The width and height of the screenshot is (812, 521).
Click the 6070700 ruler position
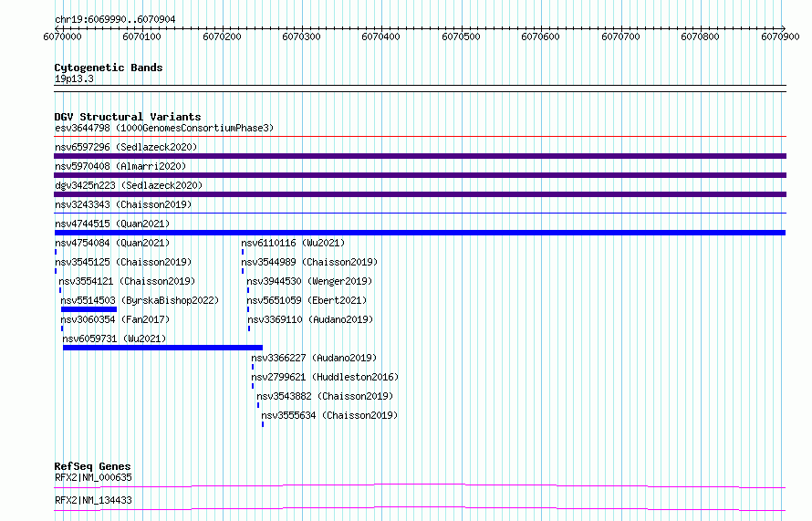tap(620, 36)
